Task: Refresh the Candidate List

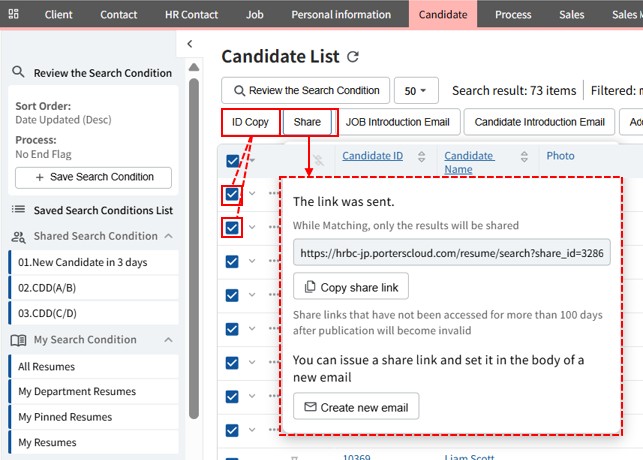Action: tap(353, 58)
